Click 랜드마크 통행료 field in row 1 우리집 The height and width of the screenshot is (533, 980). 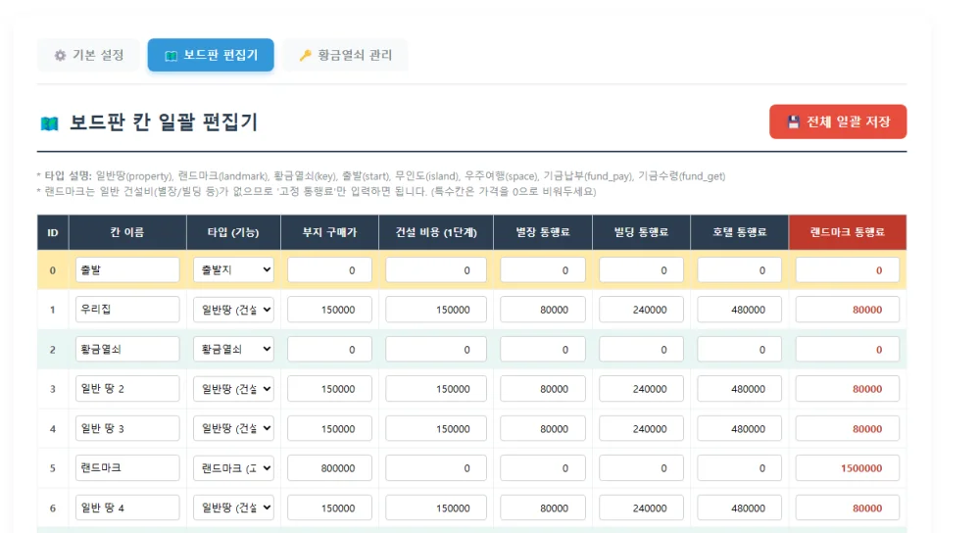(x=848, y=310)
